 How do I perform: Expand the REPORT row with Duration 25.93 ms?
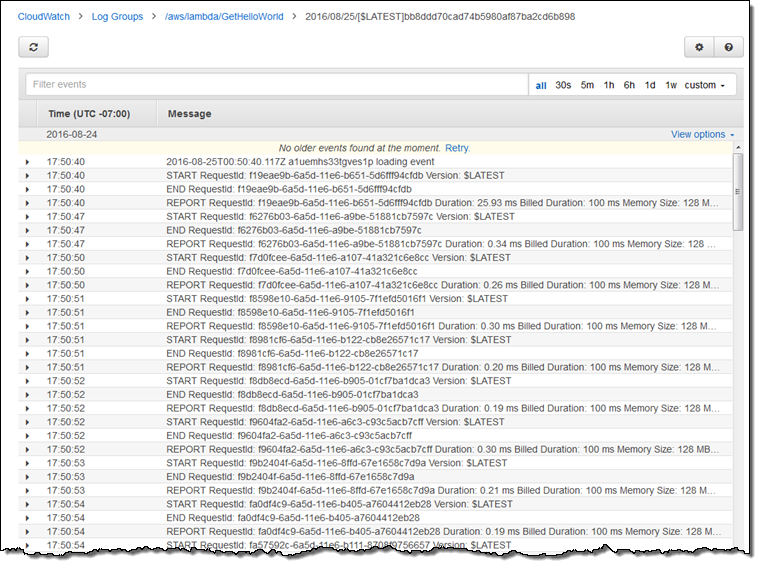tap(27, 202)
